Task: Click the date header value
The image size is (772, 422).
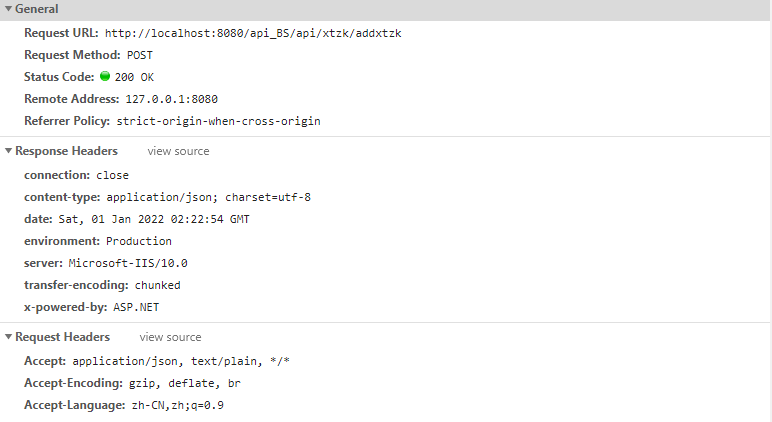Action: pyautogui.click(x=154, y=219)
